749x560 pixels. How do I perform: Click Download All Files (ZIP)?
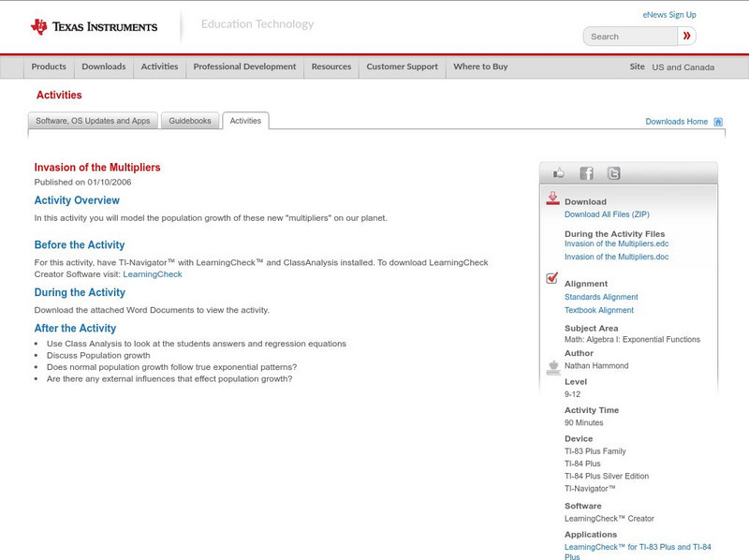click(x=607, y=214)
